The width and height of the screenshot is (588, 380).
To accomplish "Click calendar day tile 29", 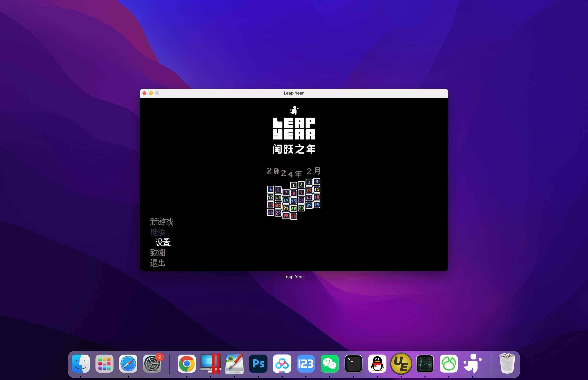I will (x=294, y=216).
